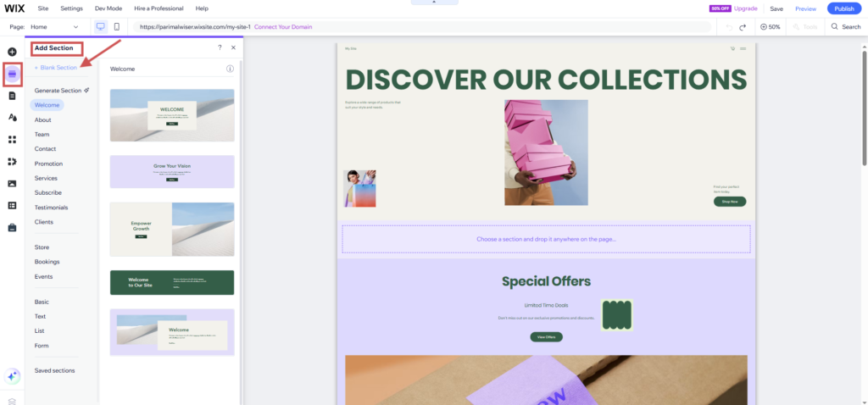This screenshot has width=868, height=405.
Task: Switch to desktop view
Action: tap(101, 27)
